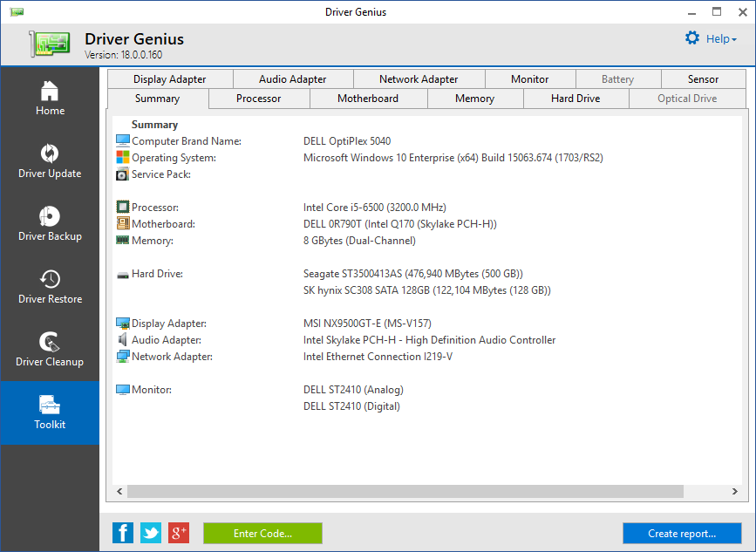This screenshot has height=552, width=756.
Task: Open the Monitor tab
Action: pyautogui.click(x=530, y=79)
